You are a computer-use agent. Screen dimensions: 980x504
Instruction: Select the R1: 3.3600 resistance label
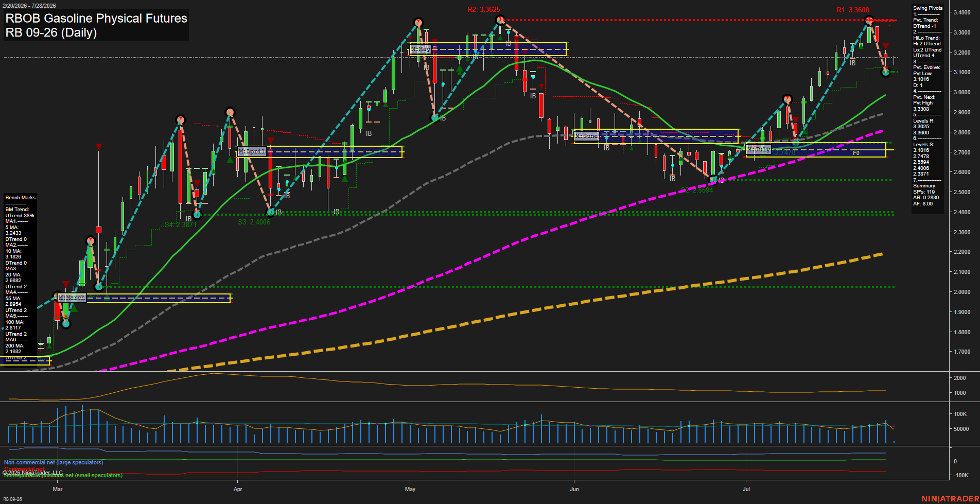(852, 10)
